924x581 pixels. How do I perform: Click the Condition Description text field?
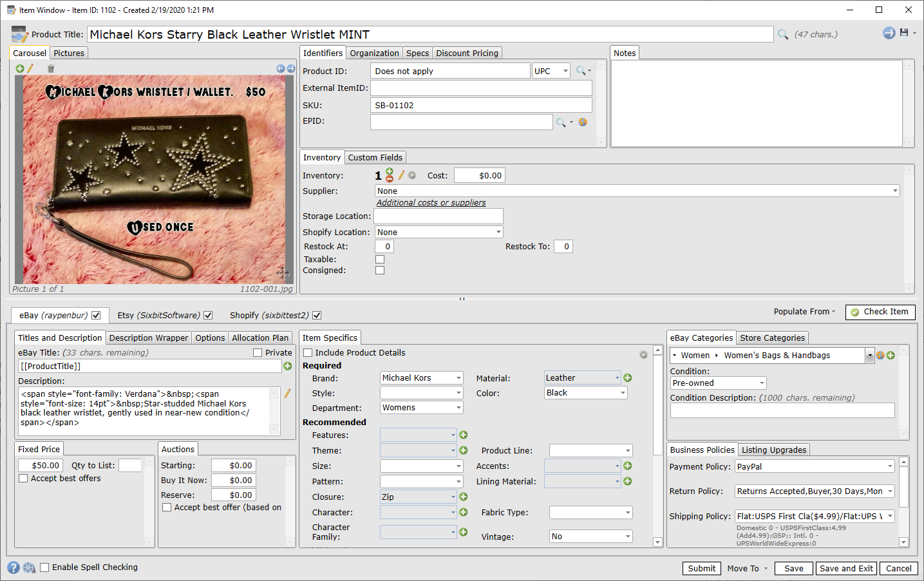click(782, 410)
